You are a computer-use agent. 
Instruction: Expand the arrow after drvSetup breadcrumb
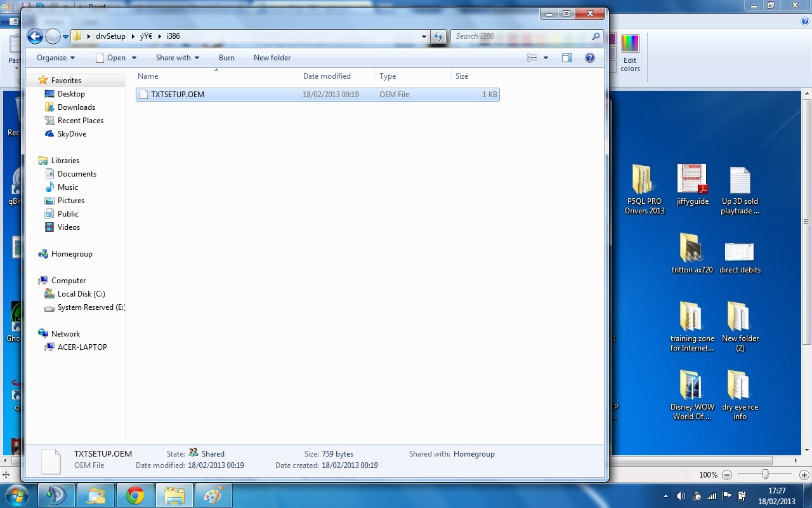tap(133, 36)
